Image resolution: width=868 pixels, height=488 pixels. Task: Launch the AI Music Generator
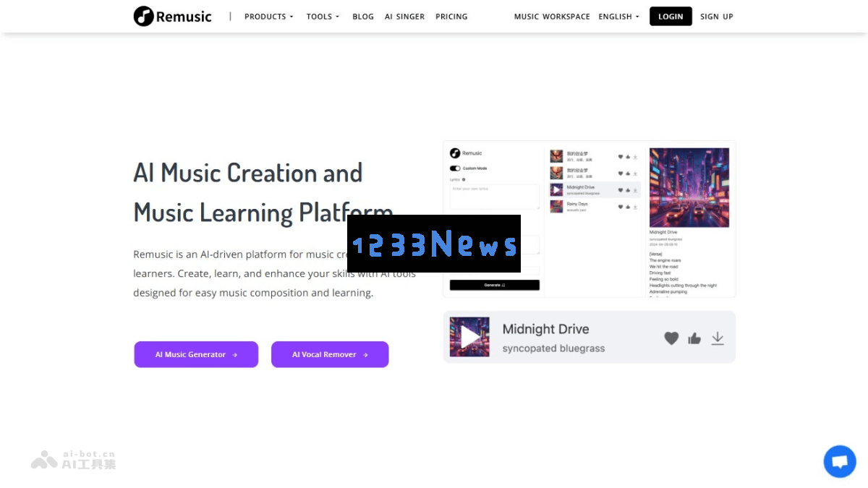196,354
